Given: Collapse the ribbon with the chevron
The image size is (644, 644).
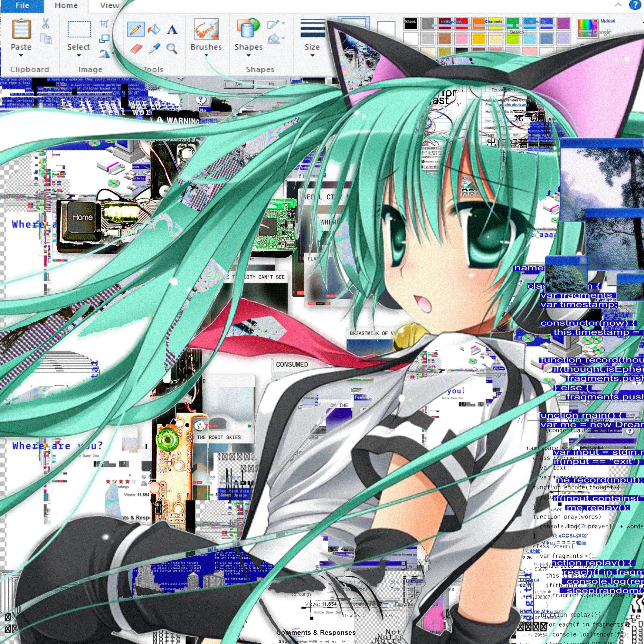Looking at the screenshot, I should 618,5.
